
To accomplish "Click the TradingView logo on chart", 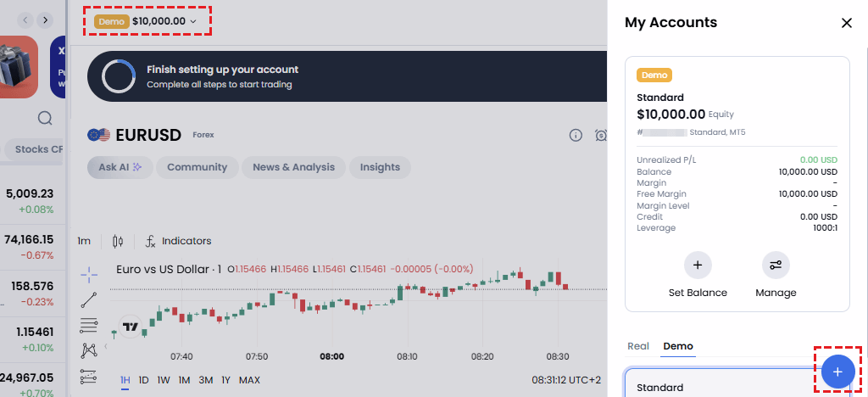I will pos(131,327).
